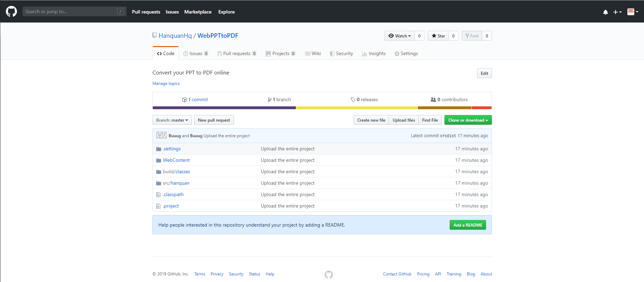644x282 pixels.
Task: Open the WebContent folder
Action: coord(176,160)
